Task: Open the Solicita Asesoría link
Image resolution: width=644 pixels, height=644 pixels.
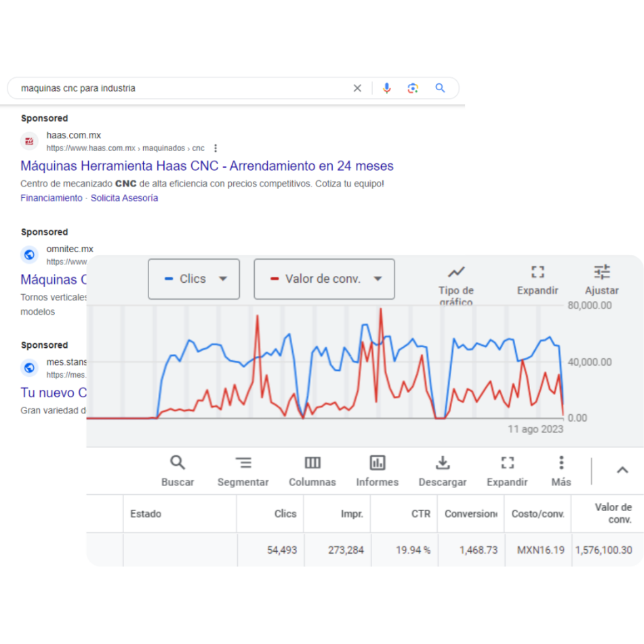Action: tap(125, 197)
